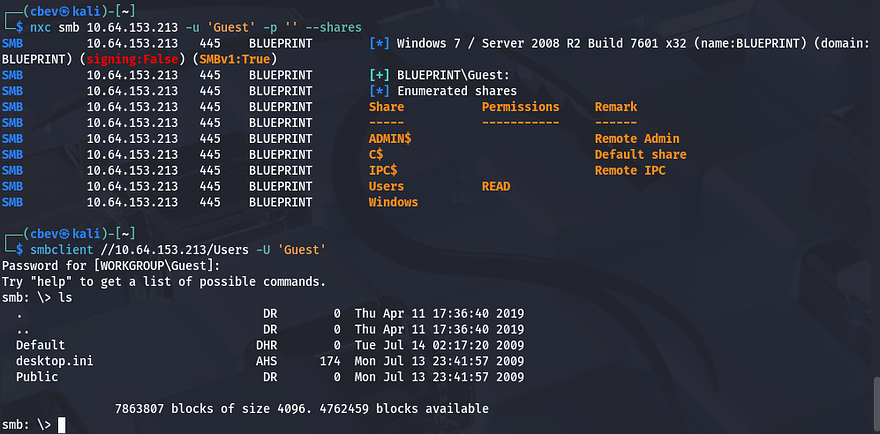The image size is (880, 434).
Task: Click the BLUEPRINT\Guest login success line
Action: [x=446, y=75]
